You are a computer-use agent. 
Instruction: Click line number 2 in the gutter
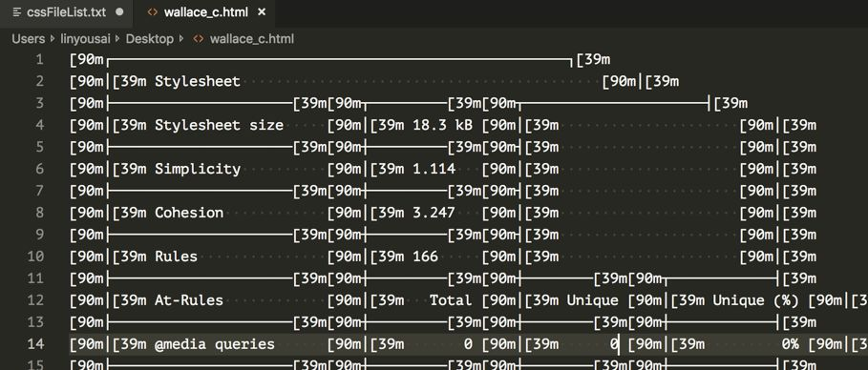pos(39,81)
